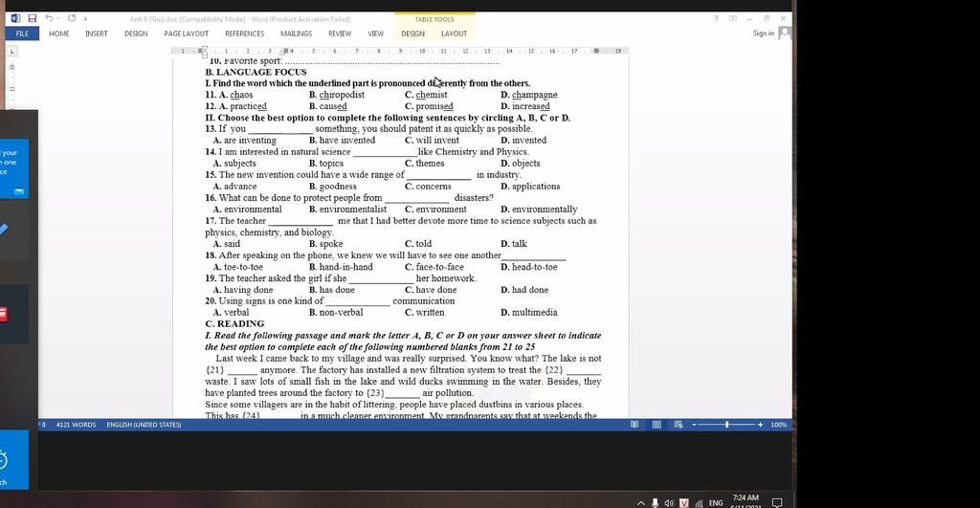Click the line 10. Favorite sport
This screenshot has height=508, width=980.
tap(352, 61)
